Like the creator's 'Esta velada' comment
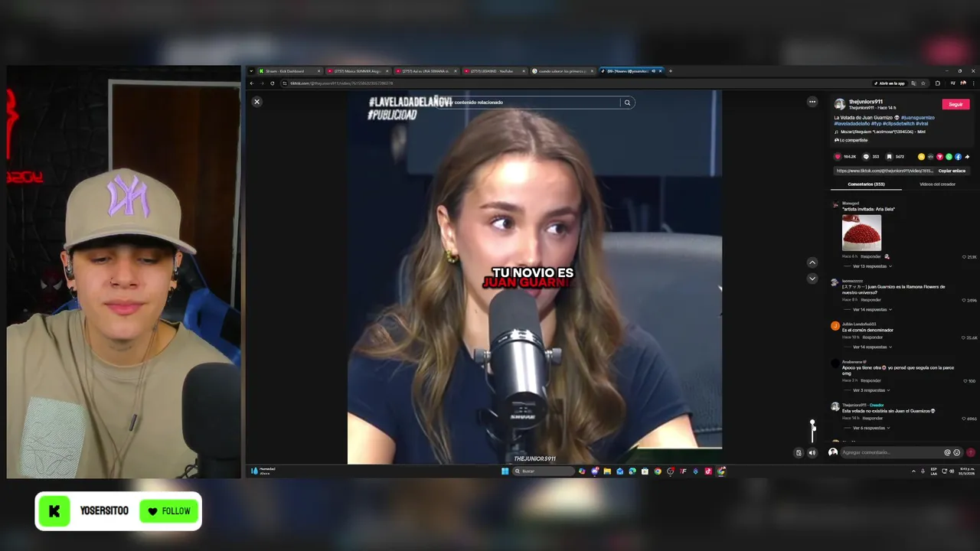The image size is (980, 551). tap(965, 419)
